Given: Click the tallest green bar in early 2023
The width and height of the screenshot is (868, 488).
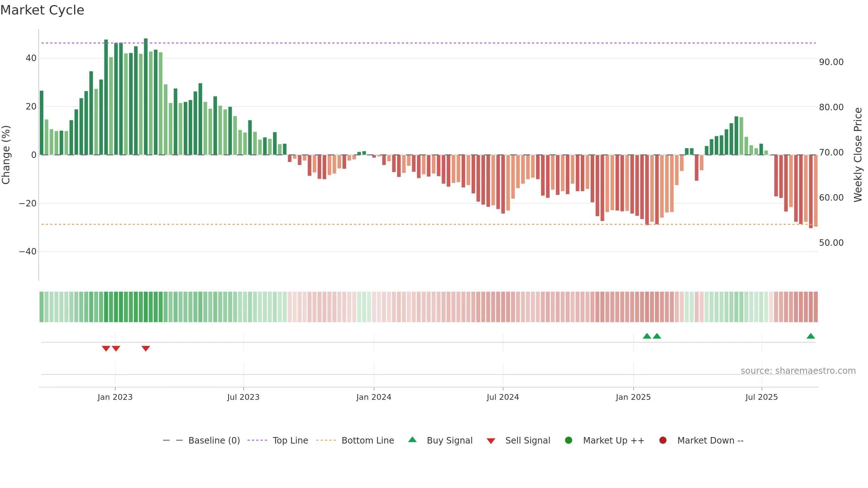Looking at the screenshot, I should (146, 97).
